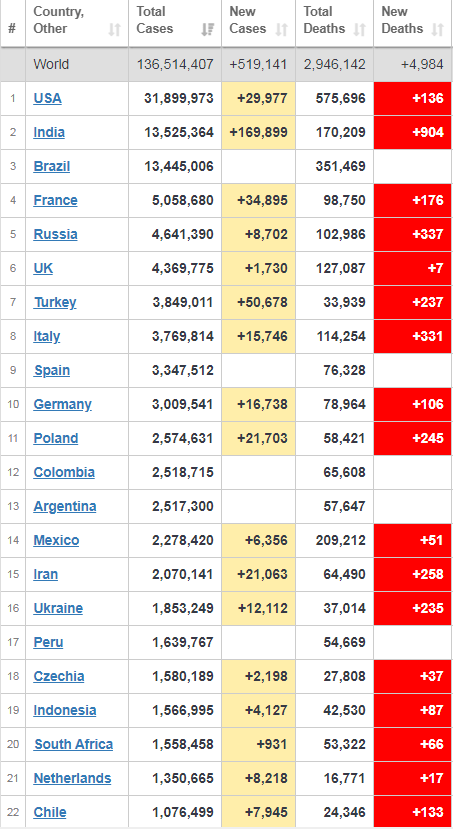Click the Germany link
The height and width of the screenshot is (829, 453).
point(62,404)
